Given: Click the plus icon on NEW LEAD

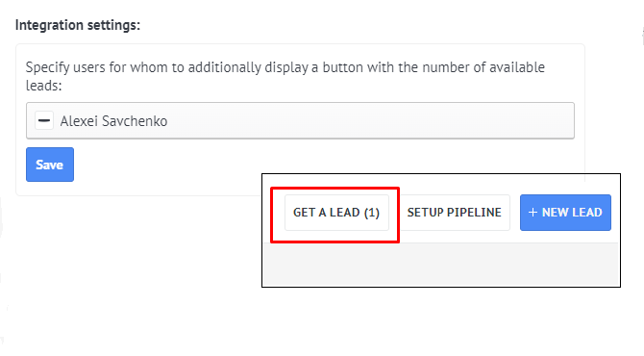Looking at the screenshot, I should point(533,212).
